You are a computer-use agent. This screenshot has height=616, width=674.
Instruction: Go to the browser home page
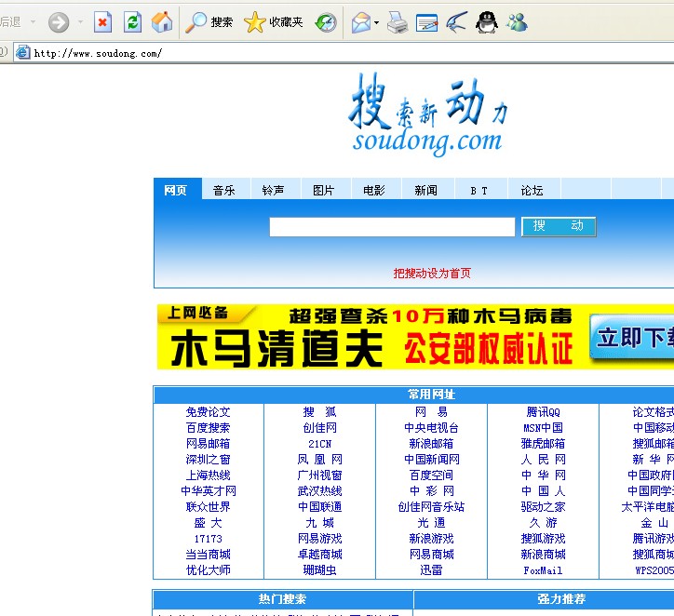point(162,22)
